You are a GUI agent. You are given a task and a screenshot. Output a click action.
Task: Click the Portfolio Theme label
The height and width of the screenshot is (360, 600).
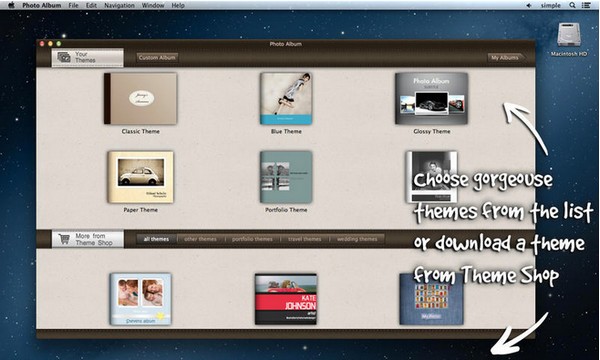[x=286, y=210]
